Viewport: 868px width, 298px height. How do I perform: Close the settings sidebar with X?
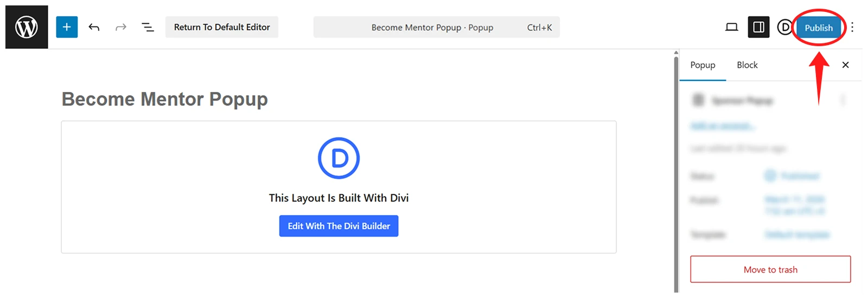pyautogui.click(x=845, y=65)
